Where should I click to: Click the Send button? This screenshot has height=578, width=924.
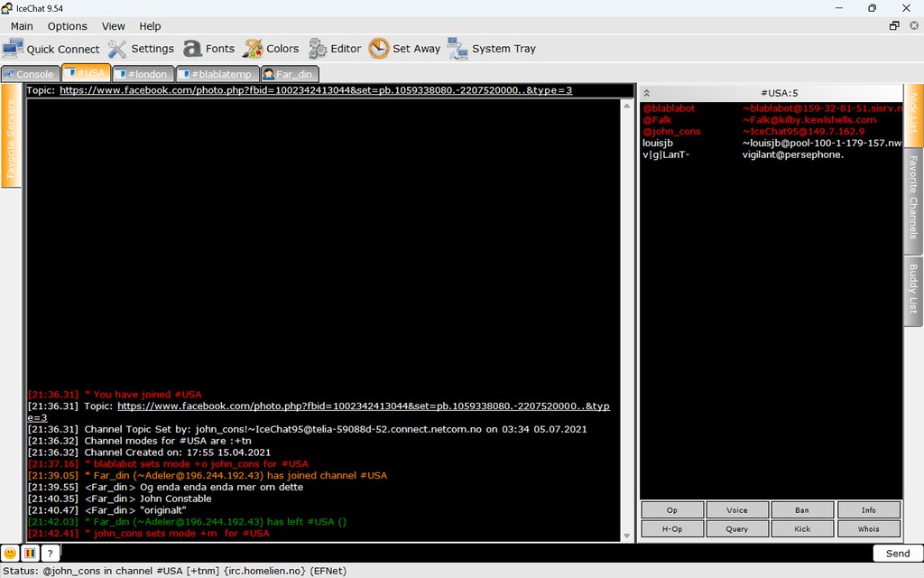(x=898, y=554)
